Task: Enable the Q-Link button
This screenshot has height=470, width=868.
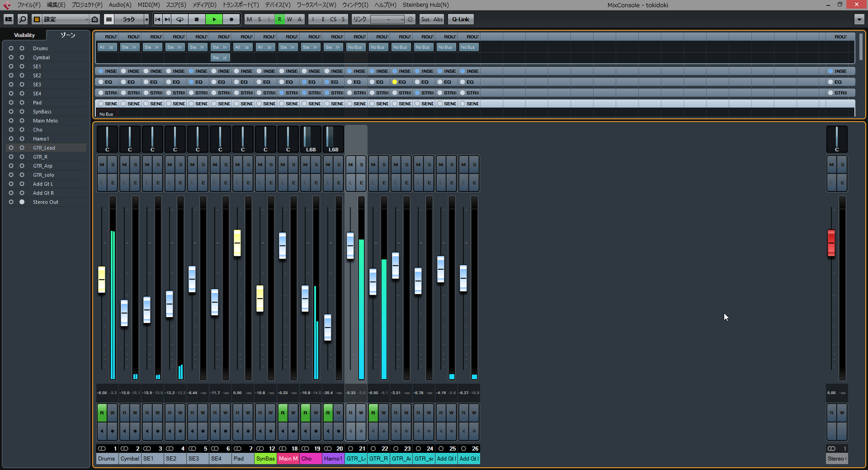Action: point(461,19)
